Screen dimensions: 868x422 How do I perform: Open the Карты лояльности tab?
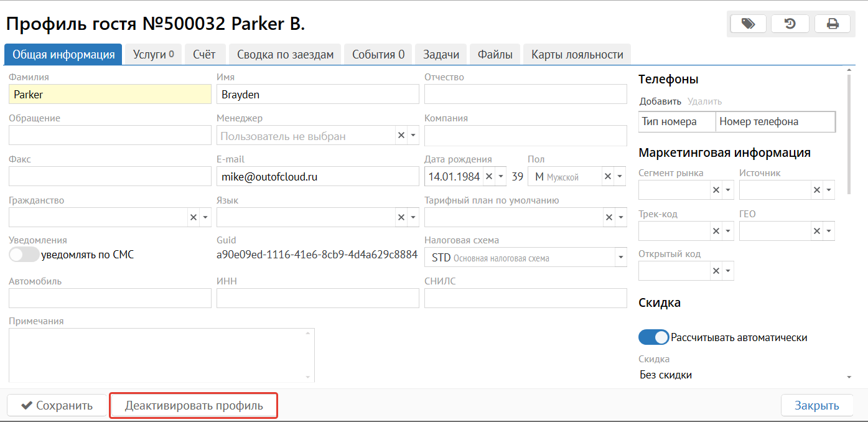pyautogui.click(x=577, y=55)
